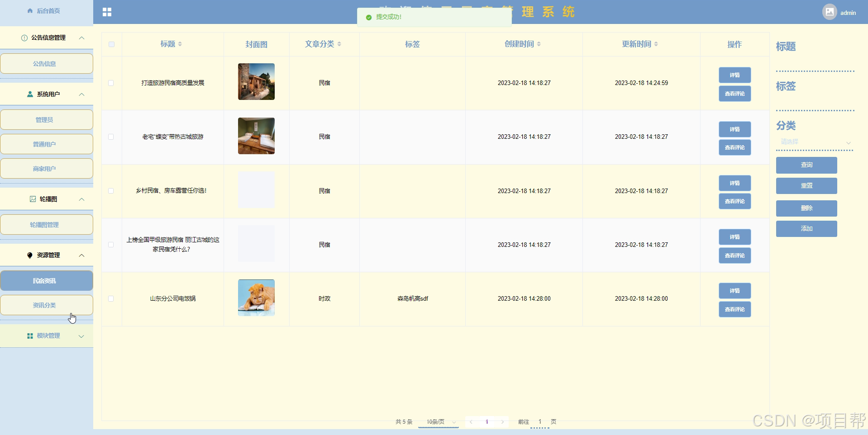The width and height of the screenshot is (868, 435).
Task: Click the 添加 button
Action: [806, 229]
